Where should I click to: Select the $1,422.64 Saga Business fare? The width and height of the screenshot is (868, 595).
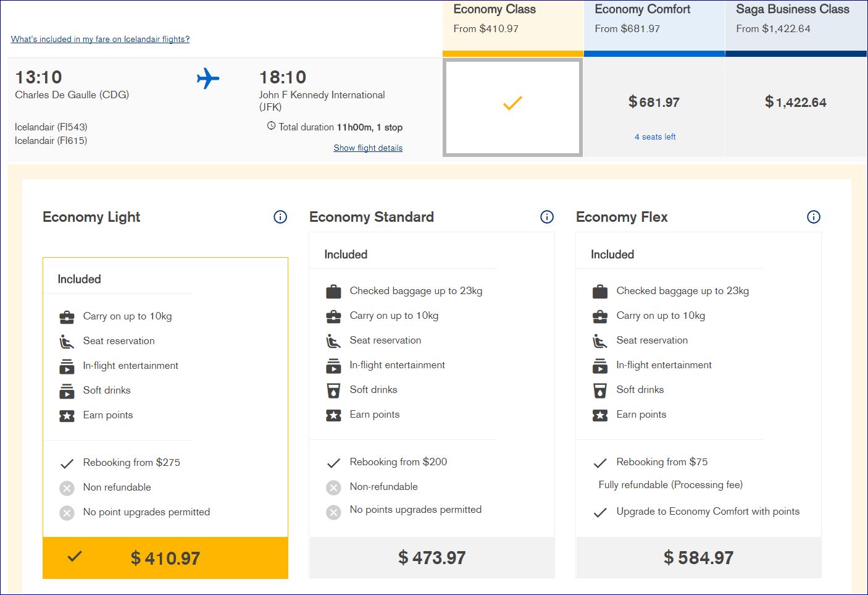(795, 103)
